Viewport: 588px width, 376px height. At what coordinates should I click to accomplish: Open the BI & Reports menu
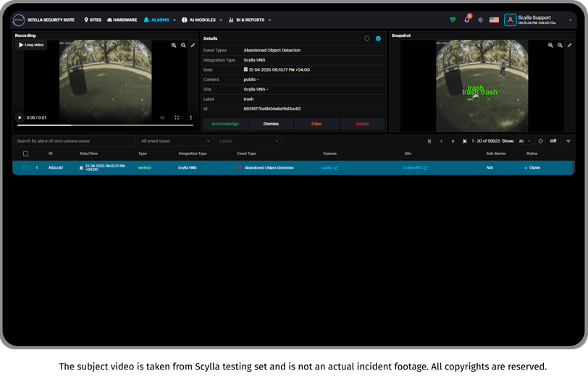(250, 20)
